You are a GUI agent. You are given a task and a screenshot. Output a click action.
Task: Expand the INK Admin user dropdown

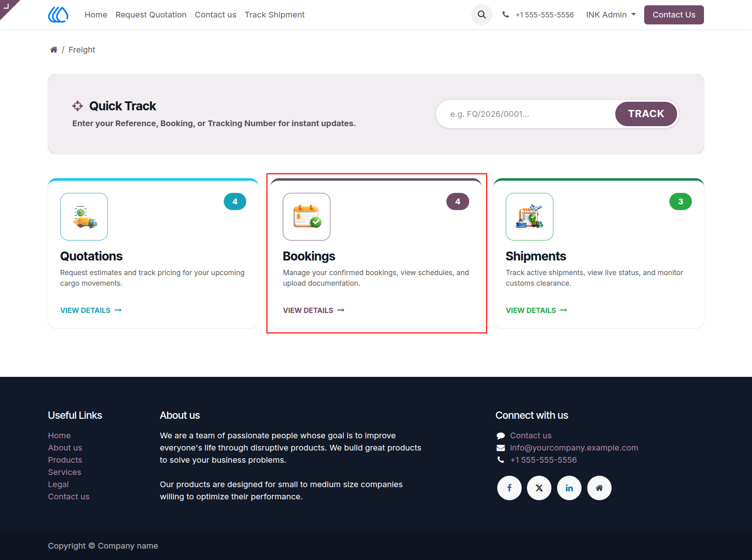[x=611, y=15]
